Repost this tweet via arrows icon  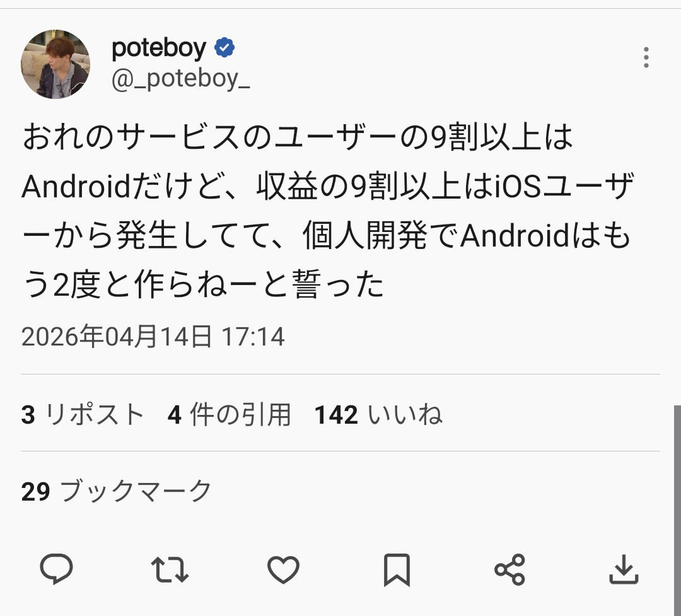coord(170,570)
